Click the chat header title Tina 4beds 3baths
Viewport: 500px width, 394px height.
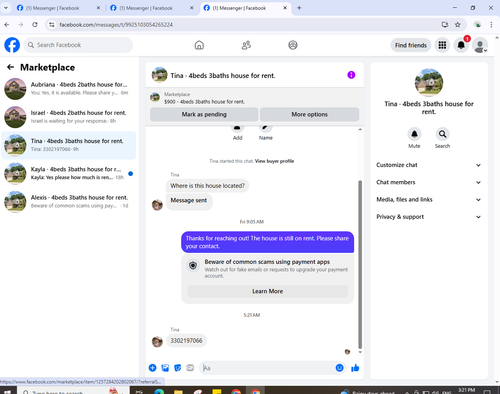(x=223, y=76)
